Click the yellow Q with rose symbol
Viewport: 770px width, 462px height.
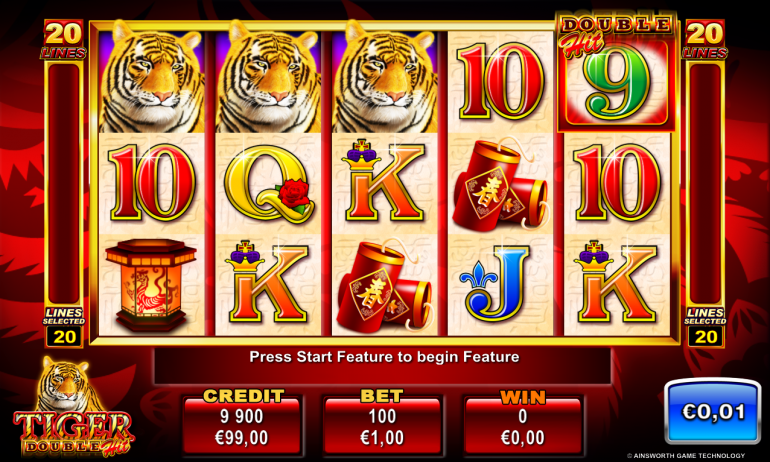pyautogui.click(x=269, y=183)
